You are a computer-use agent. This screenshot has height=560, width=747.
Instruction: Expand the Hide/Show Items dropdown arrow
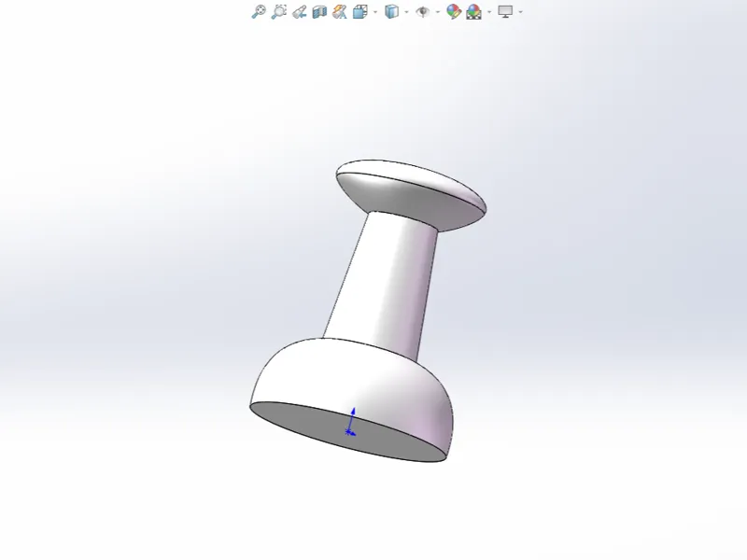point(437,12)
